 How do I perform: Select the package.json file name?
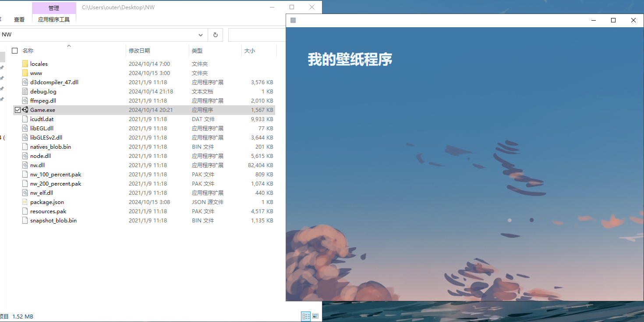[47, 202]
